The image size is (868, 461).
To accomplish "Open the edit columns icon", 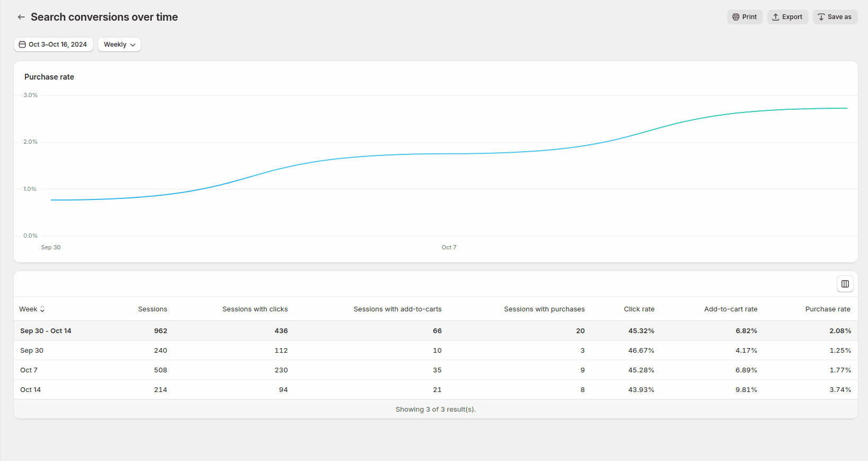I will (x=845, y=284).
